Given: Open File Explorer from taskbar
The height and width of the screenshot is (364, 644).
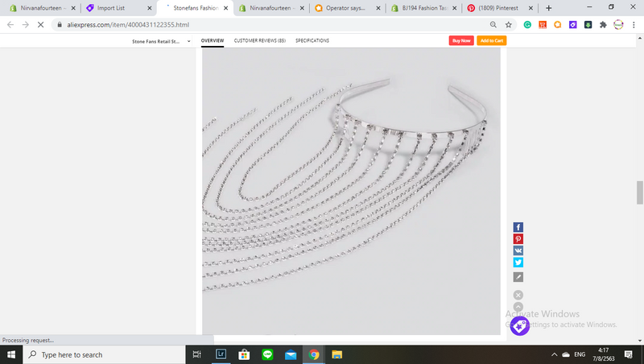Looking at the screenshot, I should 336,354.
